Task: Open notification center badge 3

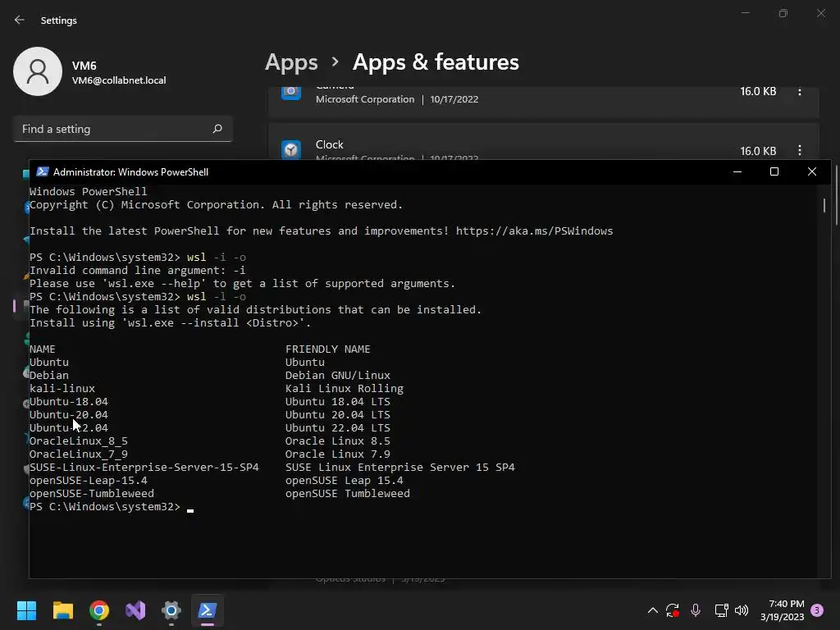Action: [x=817, y=610]
